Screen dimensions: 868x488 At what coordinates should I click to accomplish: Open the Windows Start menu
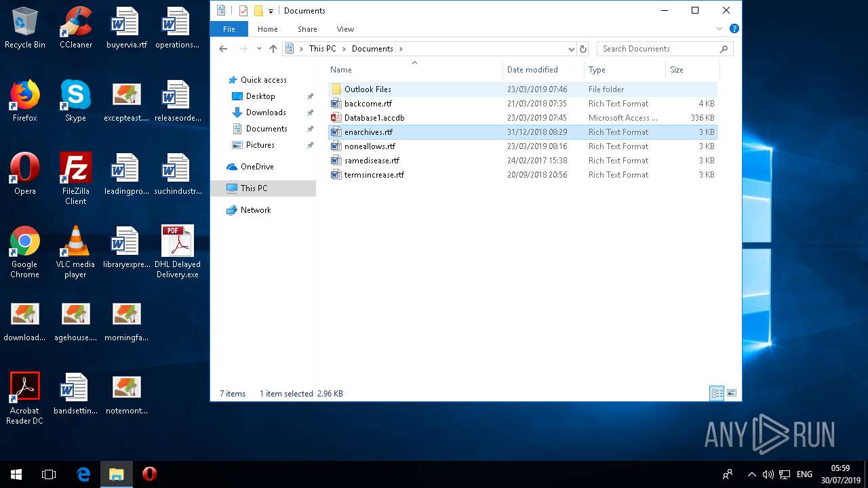click(16, 474)
